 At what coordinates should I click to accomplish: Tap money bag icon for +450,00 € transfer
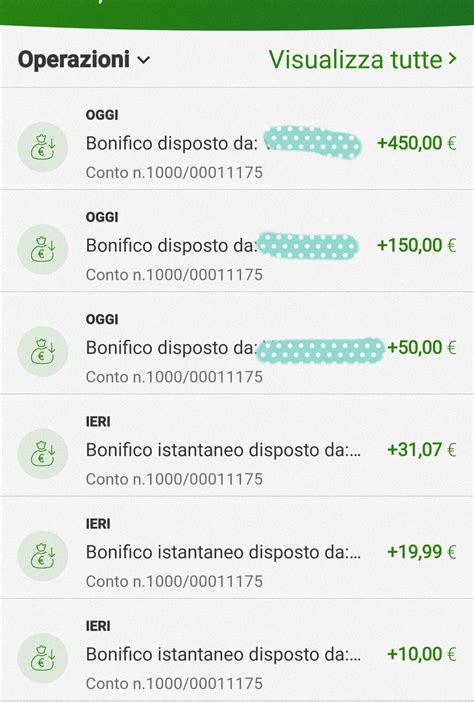tap(43, 147)
